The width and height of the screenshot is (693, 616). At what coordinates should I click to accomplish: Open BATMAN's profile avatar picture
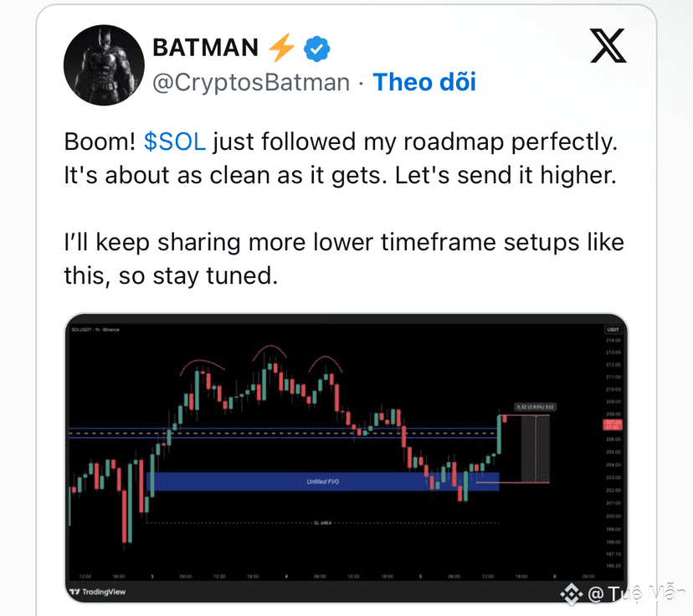click(104, 65)
